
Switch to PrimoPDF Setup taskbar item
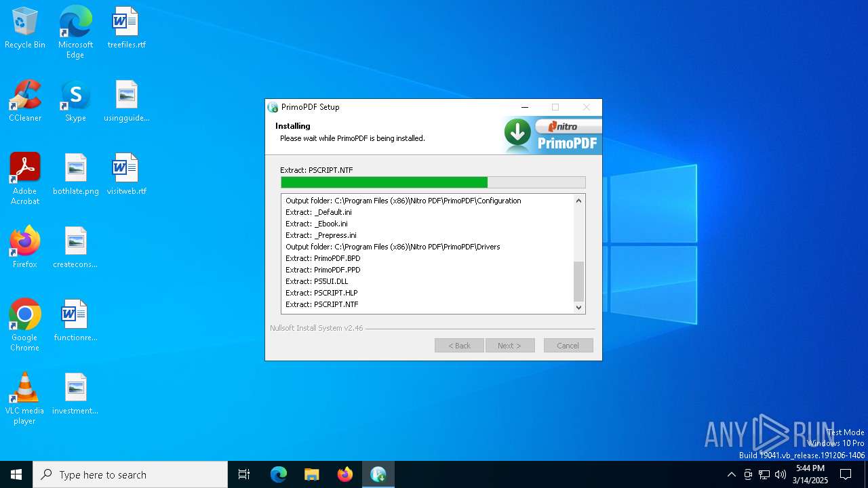coord(378,474)
